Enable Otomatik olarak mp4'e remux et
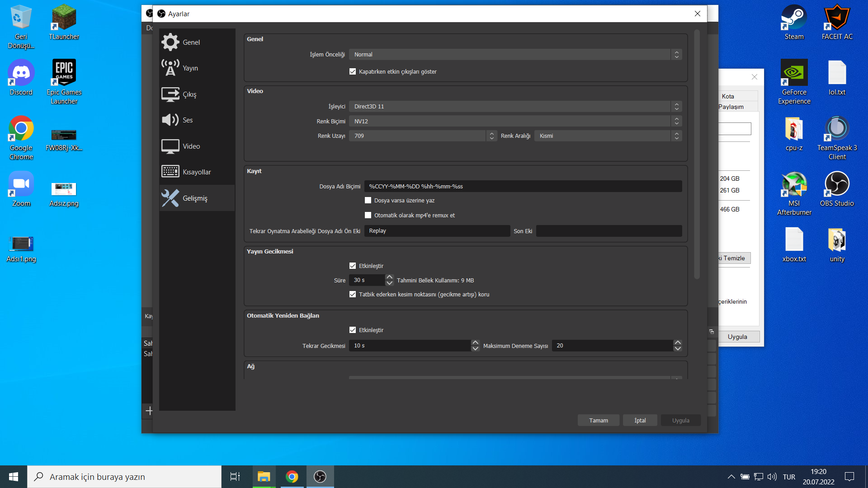 pos(368,215)
